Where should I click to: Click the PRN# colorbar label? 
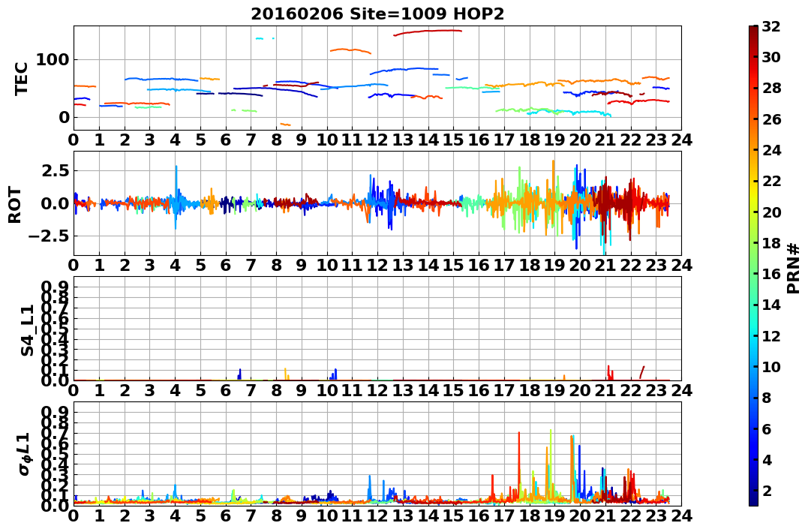click(x=794, y=269)
